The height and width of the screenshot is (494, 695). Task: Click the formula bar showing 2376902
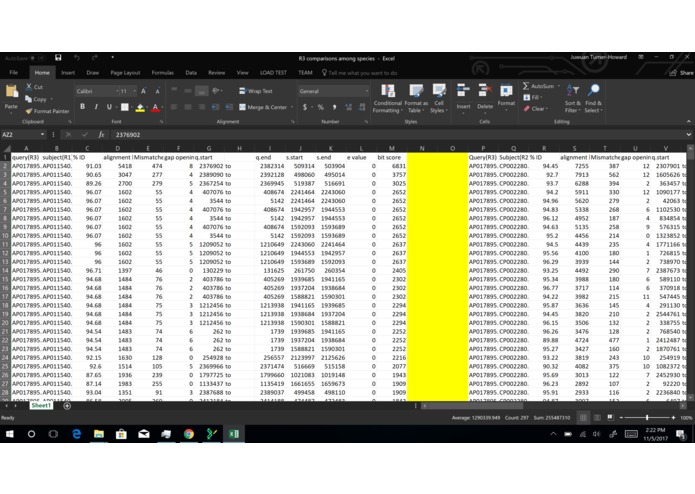397,135
